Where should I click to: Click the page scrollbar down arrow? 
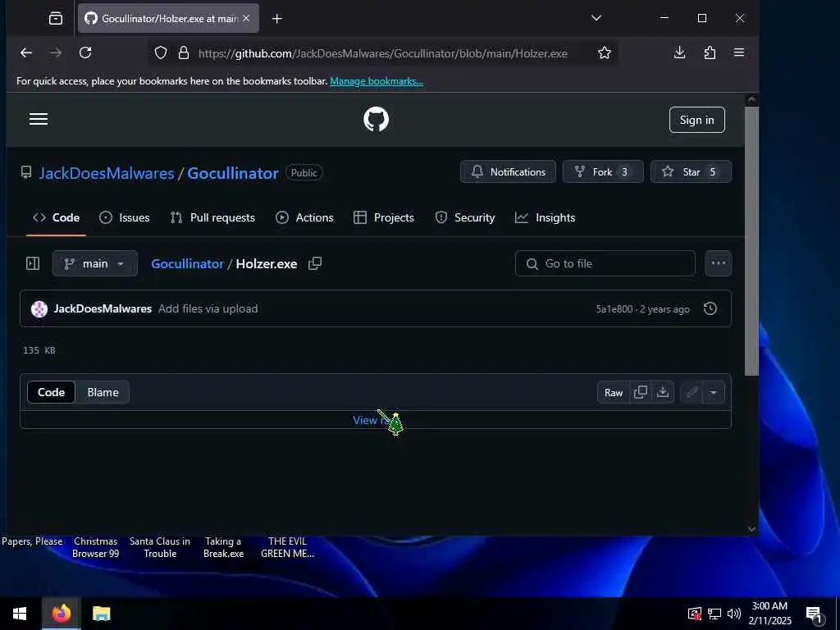tap(751, 529)
